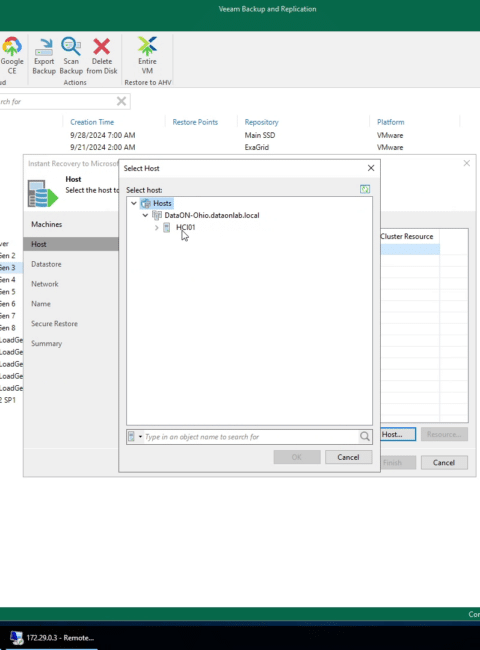Click the Resource... button
This screenshot has width=480, height=650.
(444, 434)
